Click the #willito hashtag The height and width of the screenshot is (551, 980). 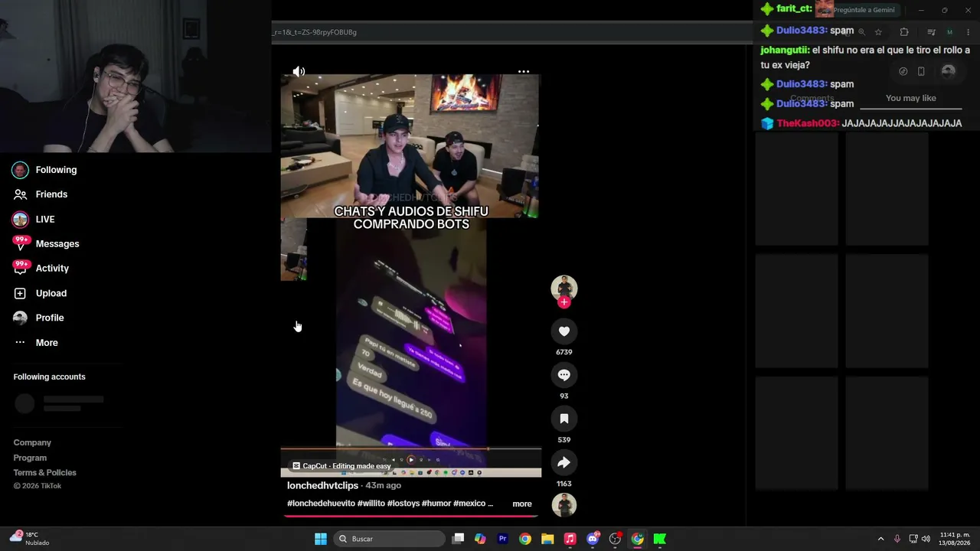pyautogui.click(x=371, y=504)
